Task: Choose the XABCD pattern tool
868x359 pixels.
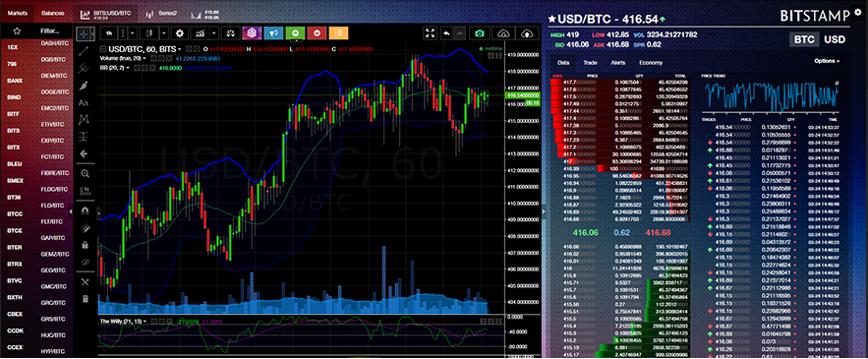Action: click(85, 119)
